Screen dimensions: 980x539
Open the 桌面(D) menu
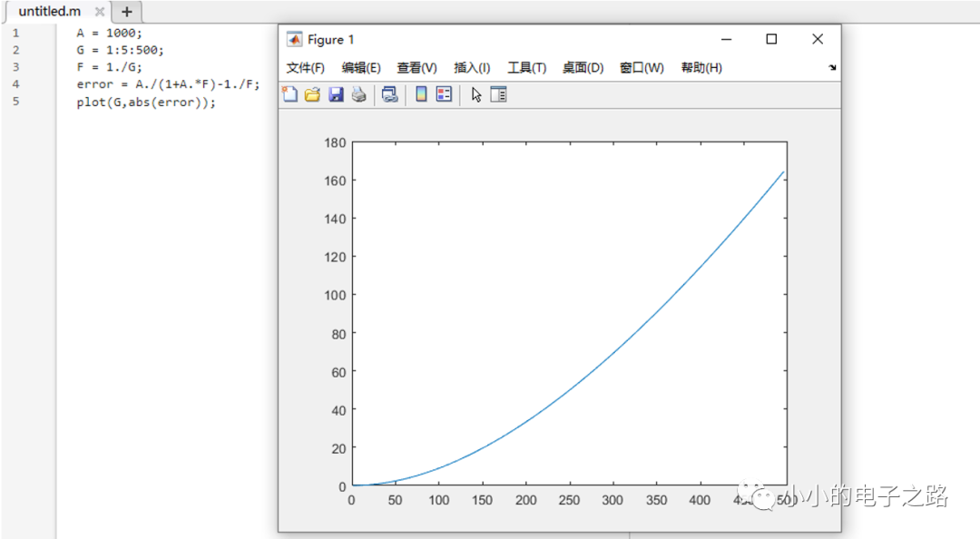[583, 68]
